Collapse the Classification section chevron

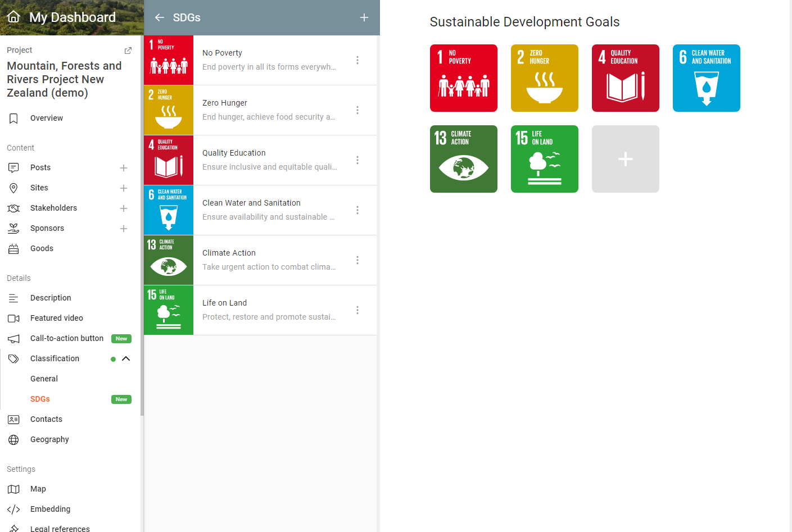(x=126, y=358)
